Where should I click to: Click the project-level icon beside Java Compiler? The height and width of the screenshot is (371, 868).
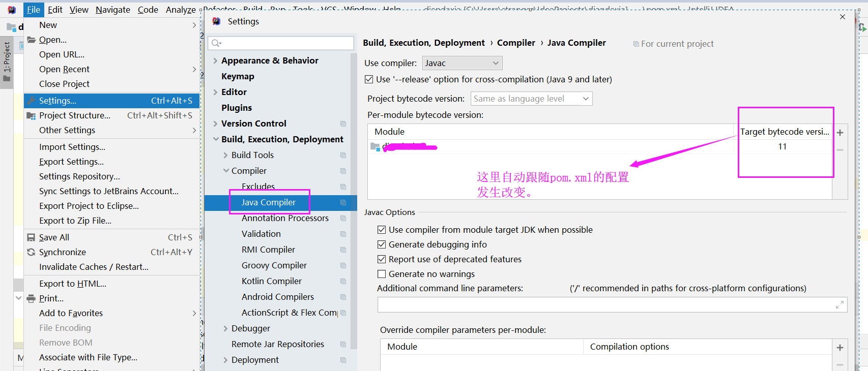point(343,202)
